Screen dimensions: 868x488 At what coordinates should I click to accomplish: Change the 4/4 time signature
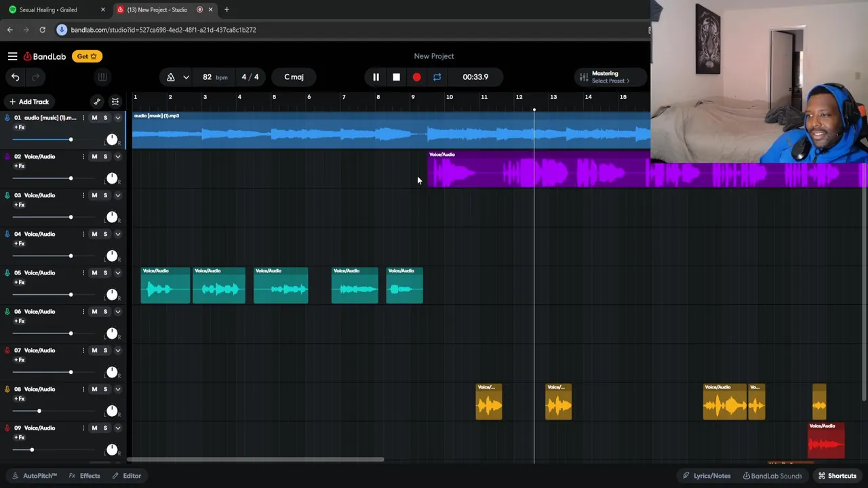(250, 77)
